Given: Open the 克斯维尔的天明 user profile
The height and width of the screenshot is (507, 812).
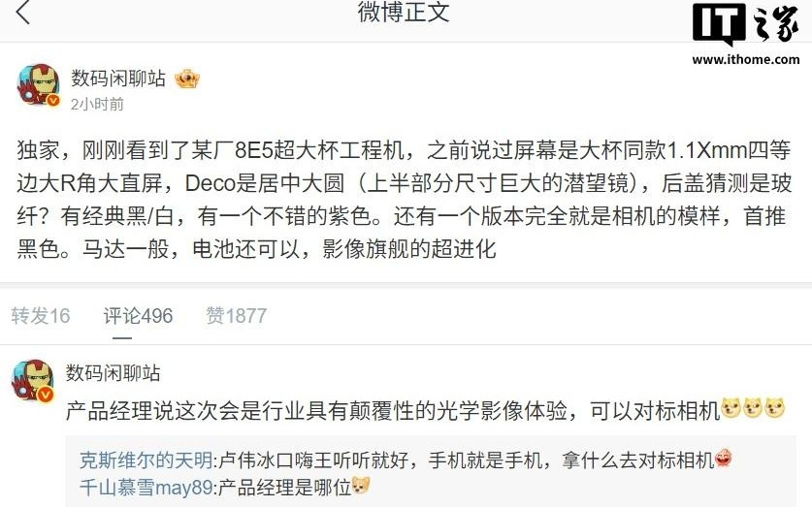Looking at the screenshot, I should 146,459.
